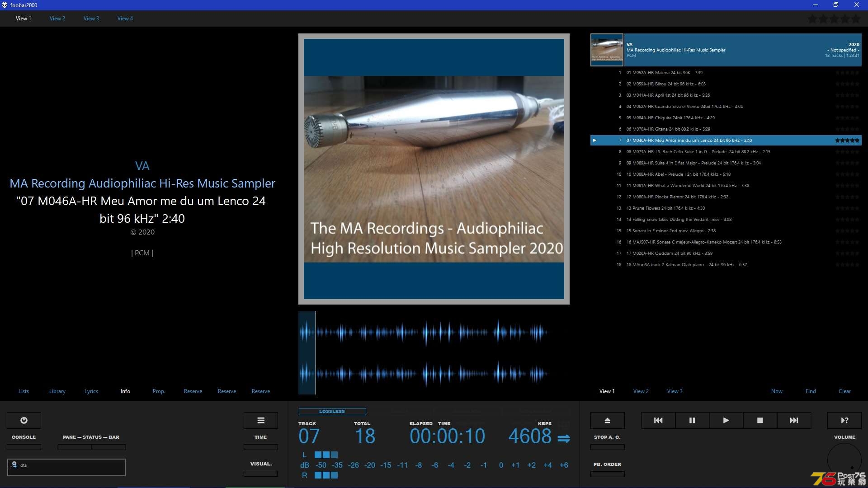This screenshot has width=868, height=488.
Task: Pause playback with the pause button
Action: [692, 420]
